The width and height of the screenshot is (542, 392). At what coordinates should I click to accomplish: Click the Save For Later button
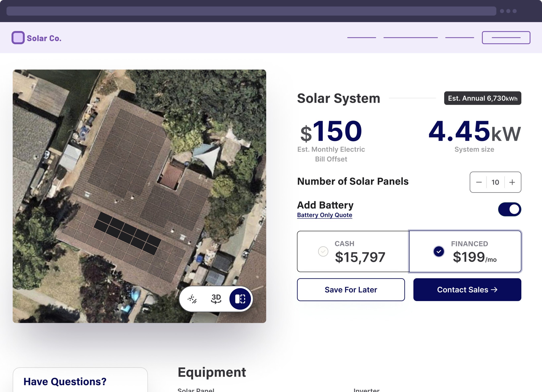350,289
